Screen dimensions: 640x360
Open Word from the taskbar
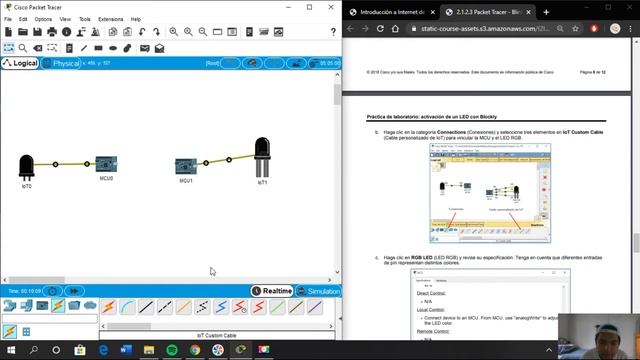(126, 350)
